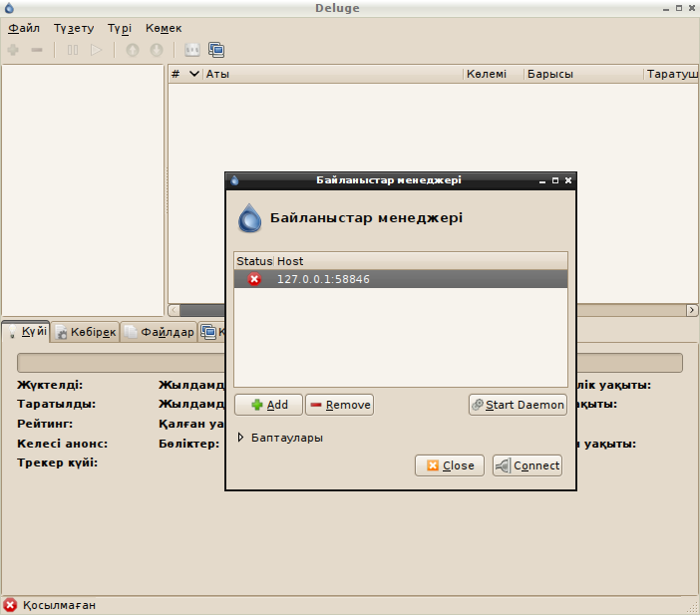Click the Таратылды: label

pyautogui.click(x=56, y=404)
